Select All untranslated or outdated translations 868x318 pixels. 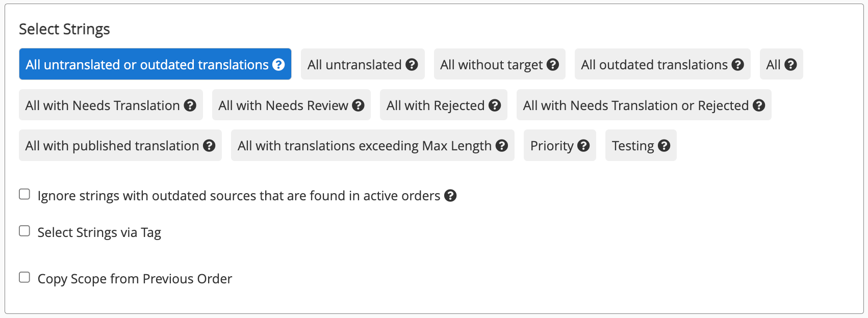click(155, 64)
